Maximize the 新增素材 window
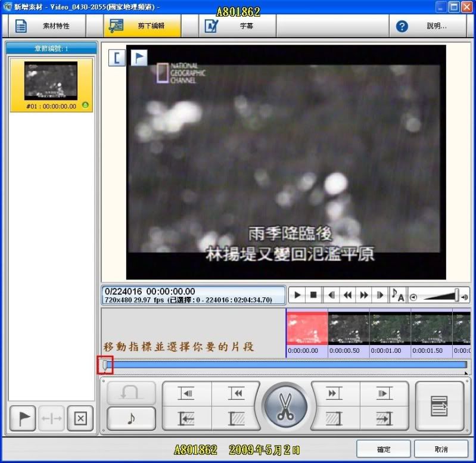Screen dimensions: 476x463 (x=454, y=7)
